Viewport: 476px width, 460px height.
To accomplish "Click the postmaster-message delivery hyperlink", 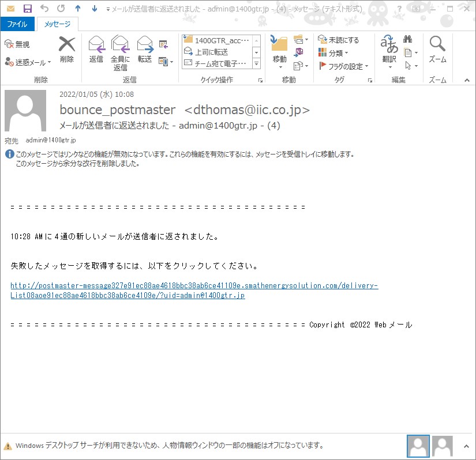I will tap(194, 290).
